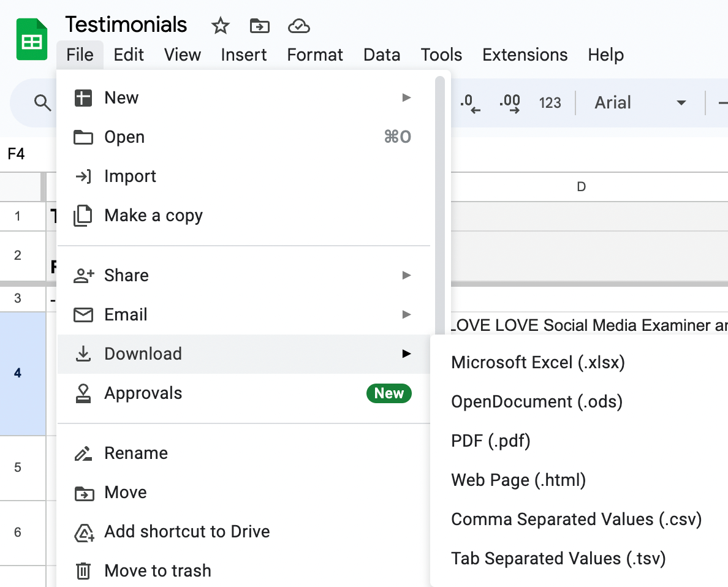Screen dimensions: 728x587
Task: Click the Share person-plus icon
Action: (83, 275)
